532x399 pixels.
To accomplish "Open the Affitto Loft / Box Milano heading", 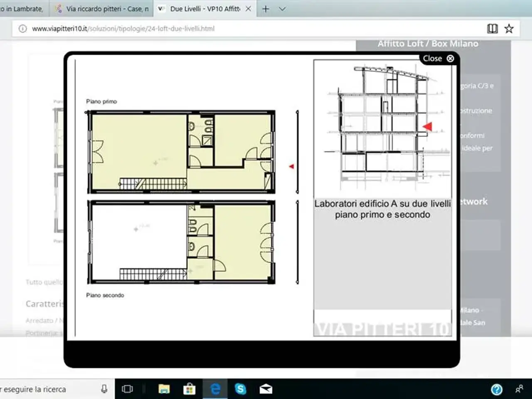I will (428, 44).
